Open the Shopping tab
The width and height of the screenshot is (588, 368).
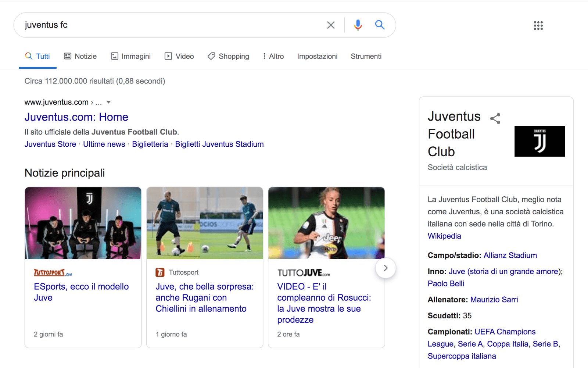pos(228,56)
